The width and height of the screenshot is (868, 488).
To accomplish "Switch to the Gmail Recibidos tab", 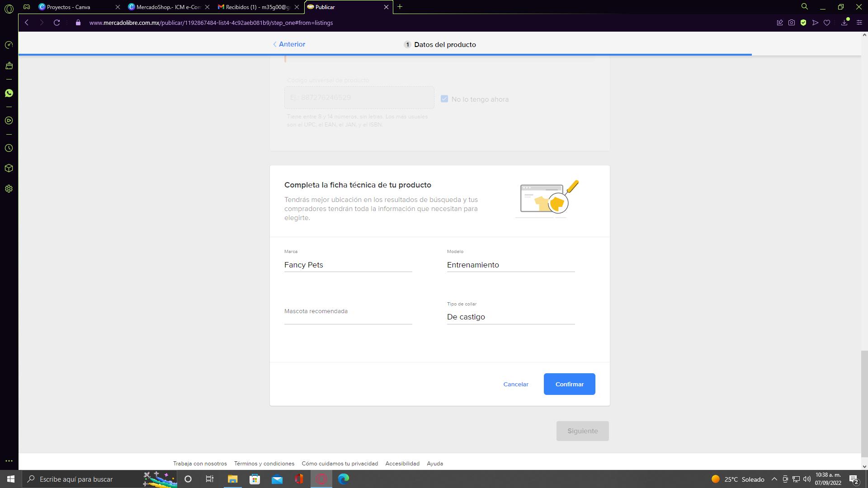I will [x=254, y=7].
